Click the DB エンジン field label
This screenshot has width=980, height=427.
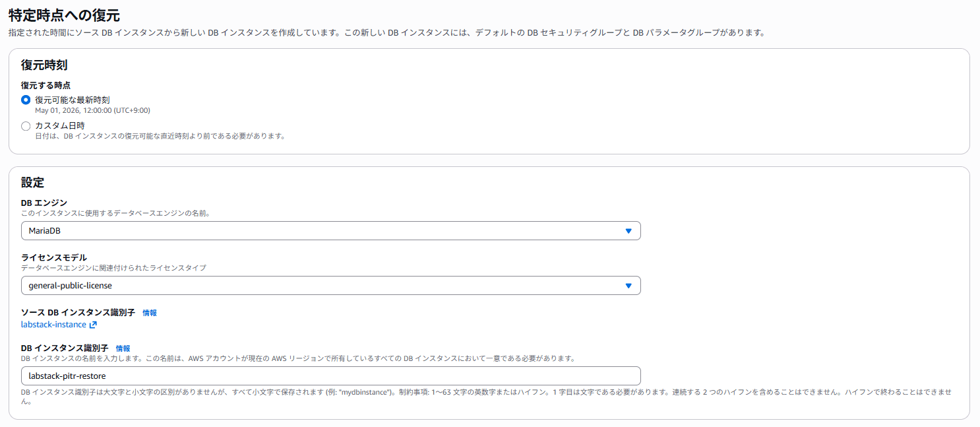[x=44, y=203]
